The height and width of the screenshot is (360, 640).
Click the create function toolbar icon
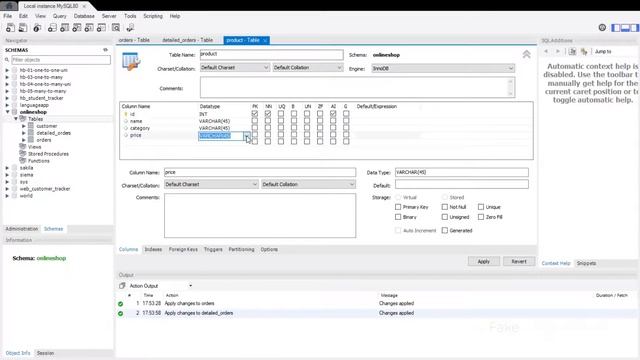click(101, 28)
